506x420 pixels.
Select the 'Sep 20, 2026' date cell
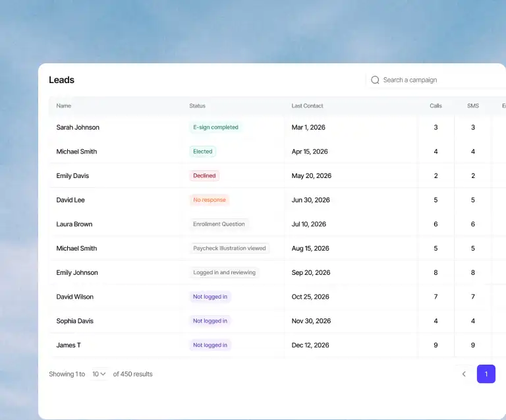click(x=311, y=272)
